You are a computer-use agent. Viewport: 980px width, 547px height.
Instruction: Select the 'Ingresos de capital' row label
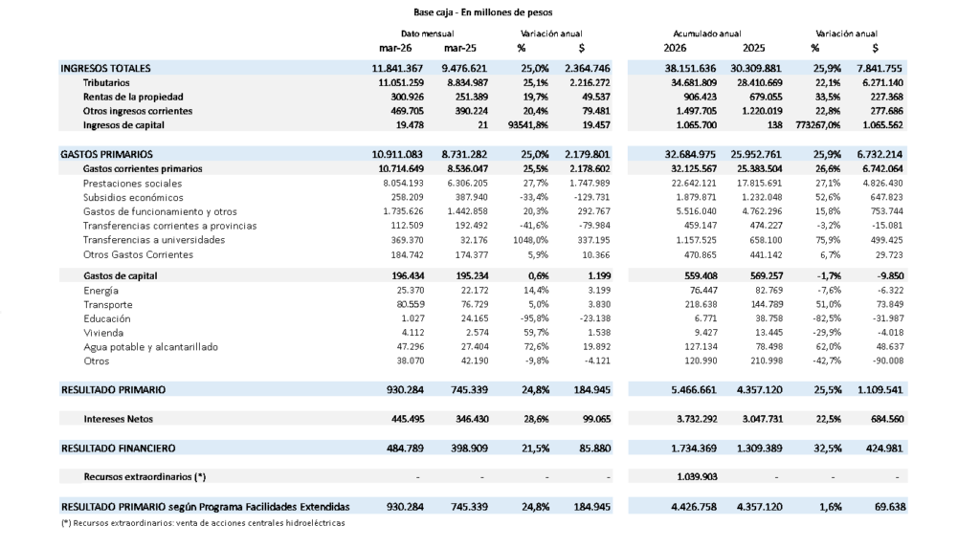tap(124, 125)
